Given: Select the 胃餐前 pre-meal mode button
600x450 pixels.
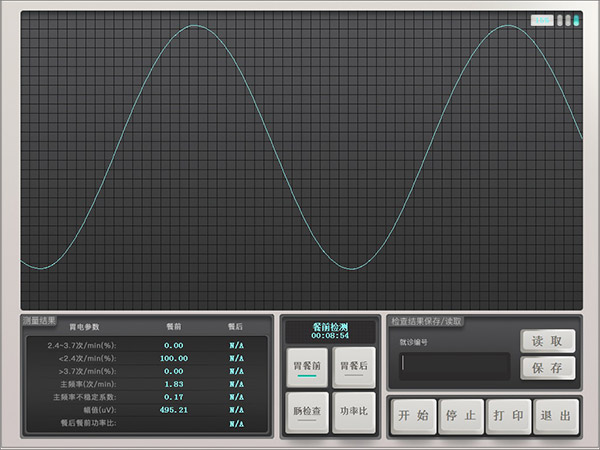Looking at the screenshot, I should (x=307, y=367).
